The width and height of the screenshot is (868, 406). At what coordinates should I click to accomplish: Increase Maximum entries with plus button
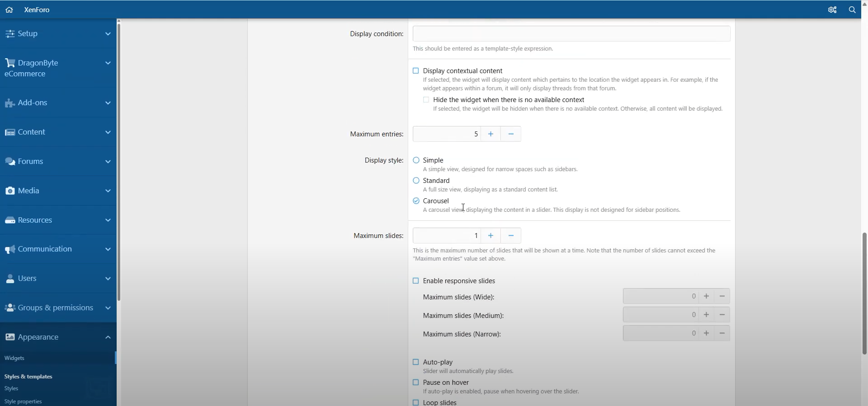491,134
